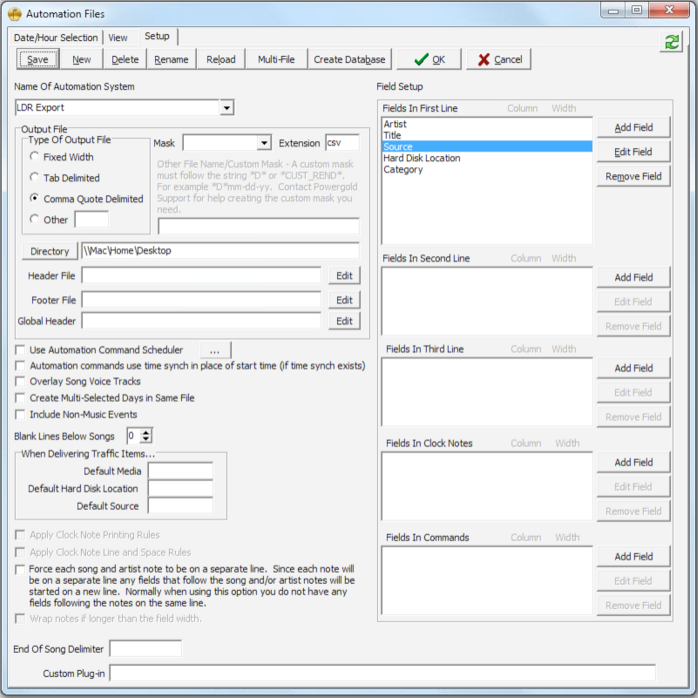Check Include Non-Music Events

click(21, 414)
